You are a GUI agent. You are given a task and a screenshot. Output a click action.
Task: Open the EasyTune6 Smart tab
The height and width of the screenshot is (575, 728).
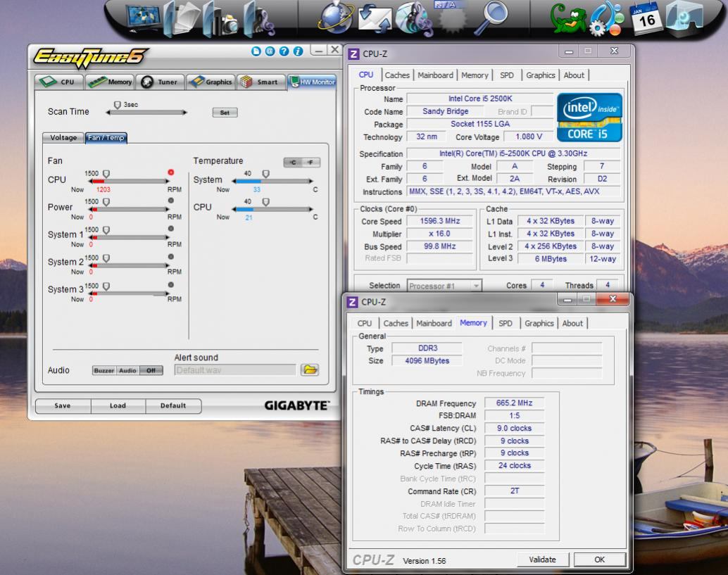[261, 82]
